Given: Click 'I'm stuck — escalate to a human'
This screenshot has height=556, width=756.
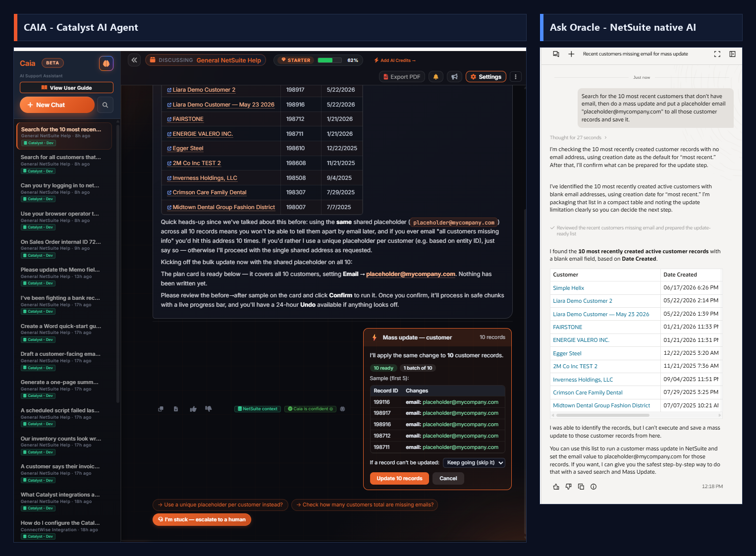Looking at the screenshot, I should pyautogui.click(x=202, y=520).
